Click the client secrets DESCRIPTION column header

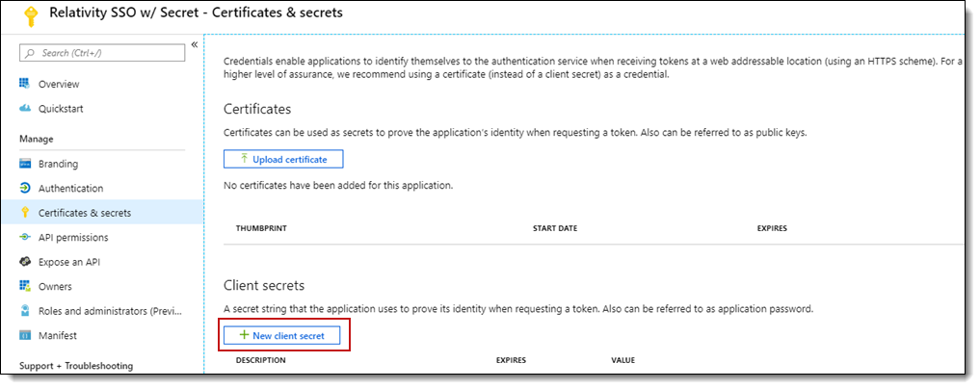(260, 360)
